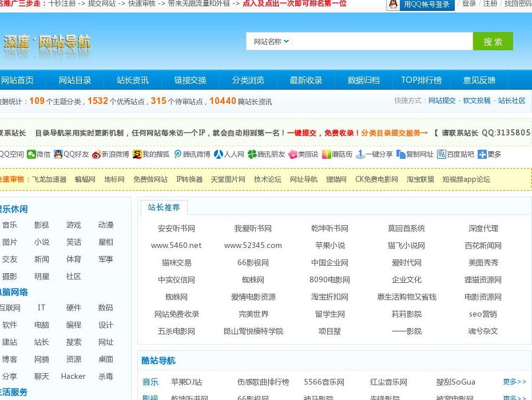This screenshot has height=400, width=532.
Task: Click the green 搜索 button
Action: (x=493, y=41)
